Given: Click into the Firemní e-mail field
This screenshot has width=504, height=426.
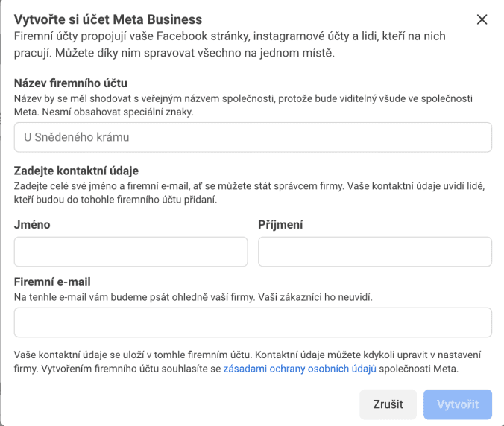Looking at the screenshot, I should (x=253, y=322).
